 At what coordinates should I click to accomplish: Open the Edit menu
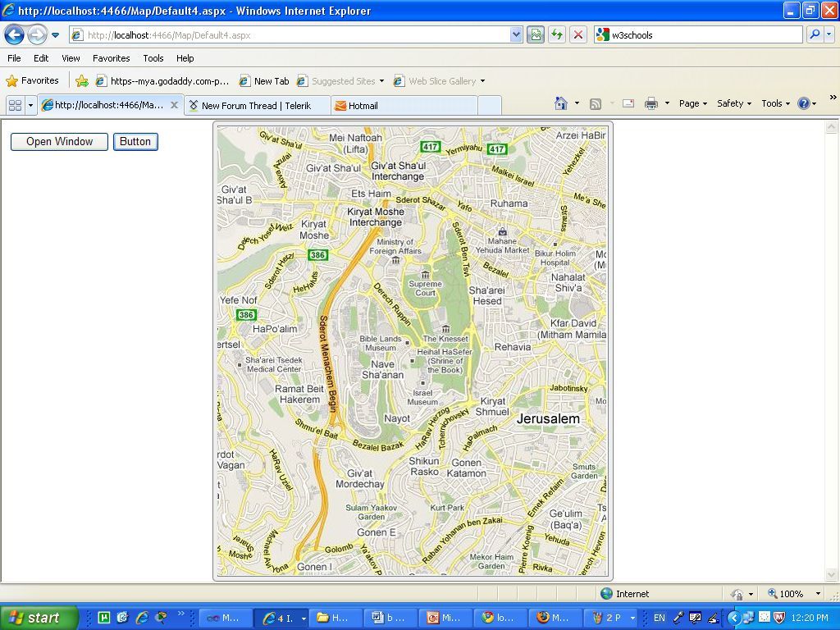pyautogui.click(x=41, y=58)
